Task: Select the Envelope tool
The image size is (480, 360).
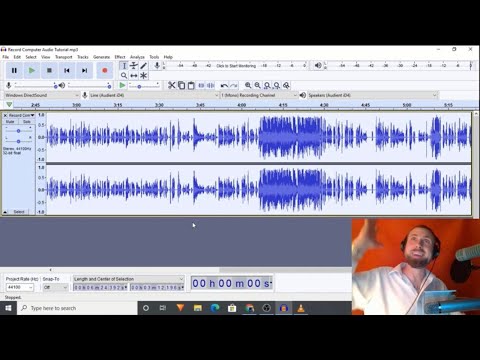Action: pyautogui.click(x=134, y=66)
